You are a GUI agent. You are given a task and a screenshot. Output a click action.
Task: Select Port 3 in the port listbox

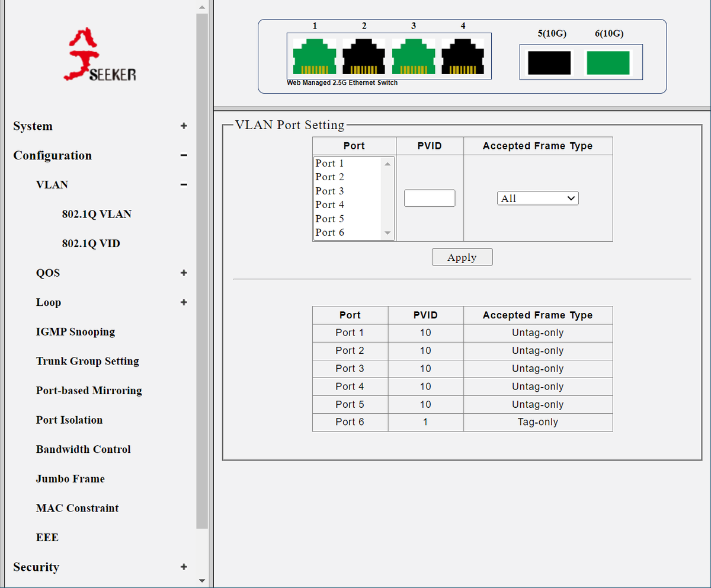tap(348, 191)
